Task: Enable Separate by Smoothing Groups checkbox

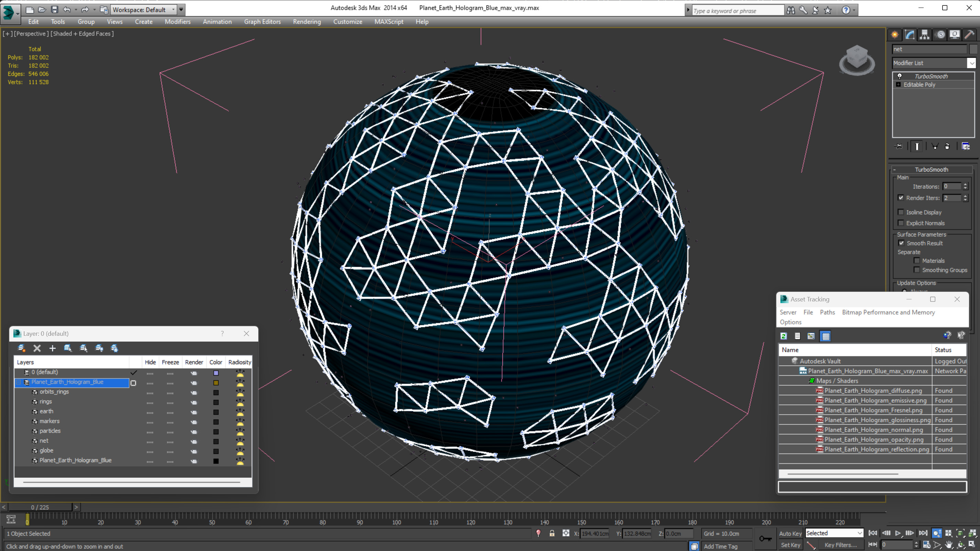Action: click(917, 269)
